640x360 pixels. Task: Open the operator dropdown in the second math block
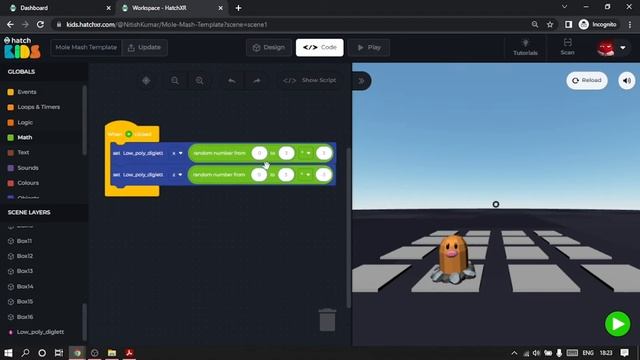point(306,175)
